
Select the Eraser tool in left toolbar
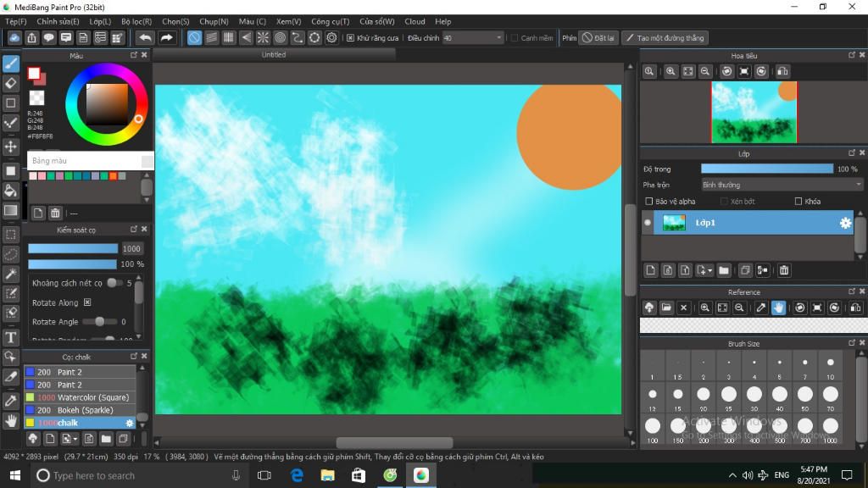[10, 84]
